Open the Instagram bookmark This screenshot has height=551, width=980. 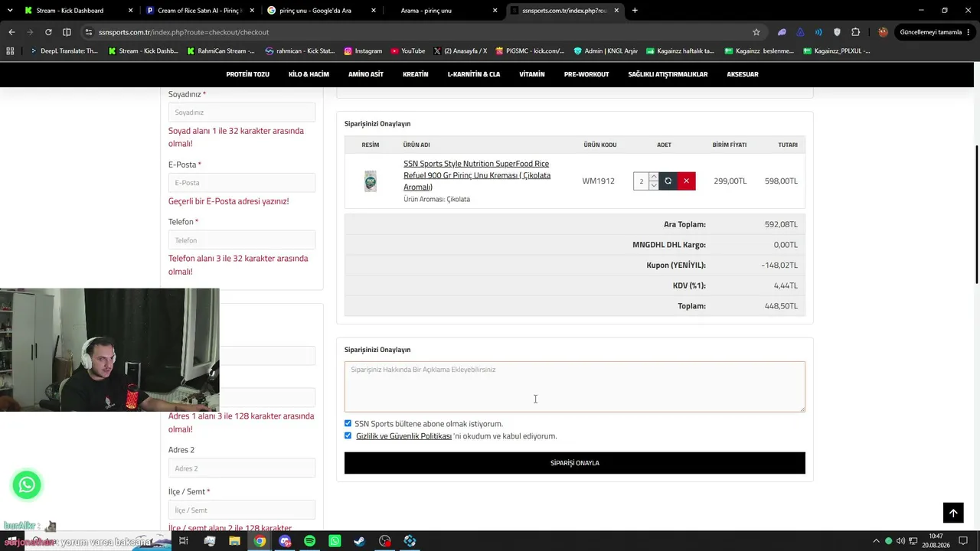tap(363, 51)
